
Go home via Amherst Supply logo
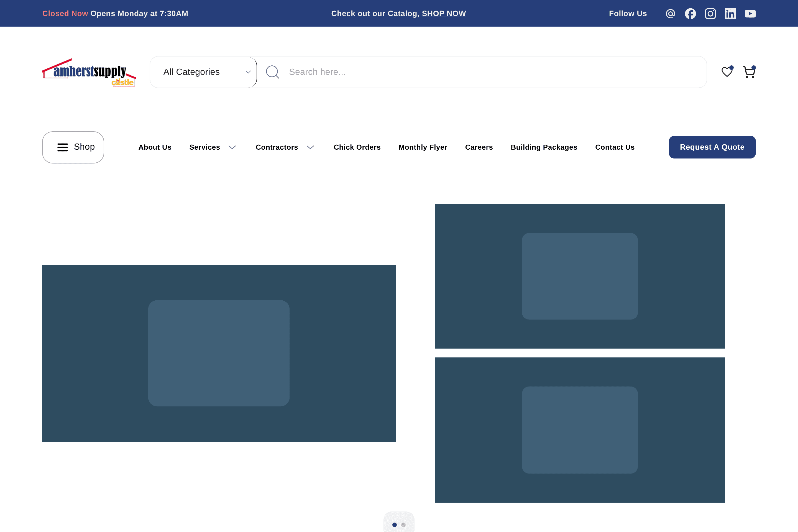click(x=89, y=72)
